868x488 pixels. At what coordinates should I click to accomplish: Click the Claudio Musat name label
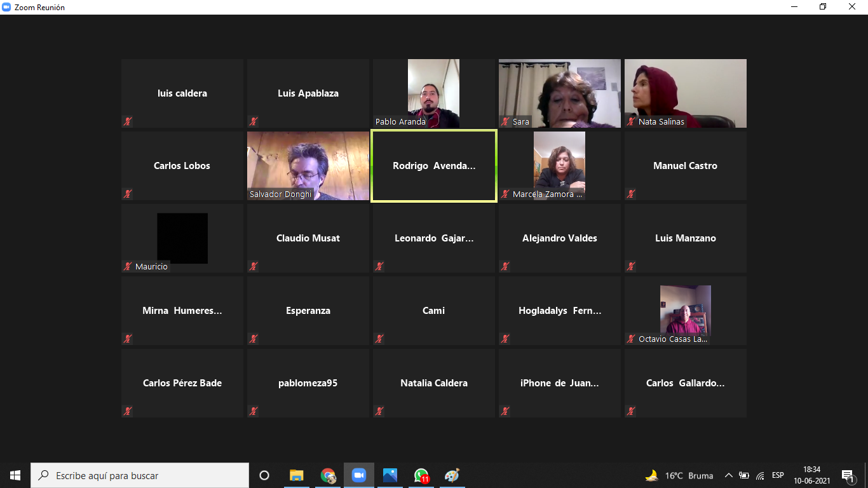[308, 238]
